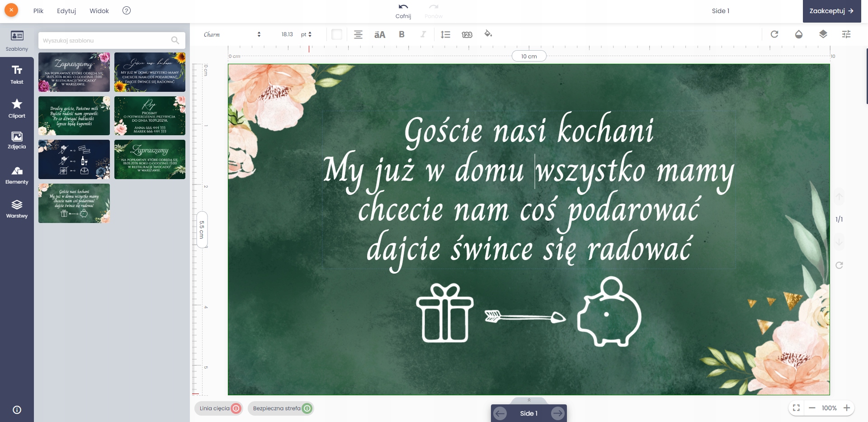Open the Edytuj menu
868x422 pixels.
66,11
